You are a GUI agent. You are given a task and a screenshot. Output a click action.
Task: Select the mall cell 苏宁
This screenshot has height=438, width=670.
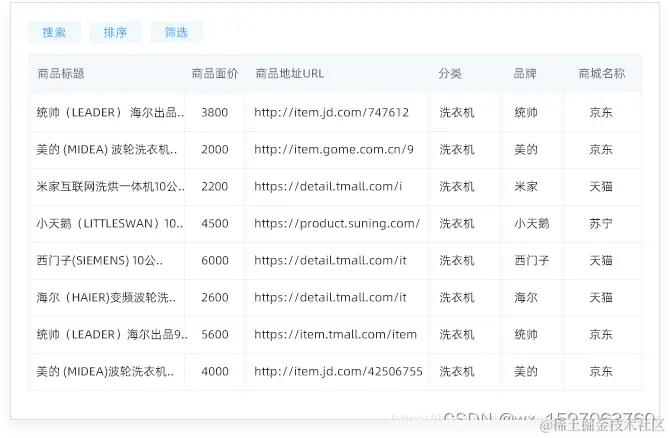point(601,223)
